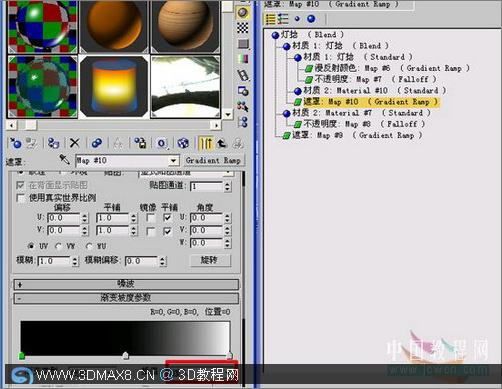Screen dimensions: 502x389
Task: Select root 灯笼 (Blend) tree item
Action: click(308, 34)
